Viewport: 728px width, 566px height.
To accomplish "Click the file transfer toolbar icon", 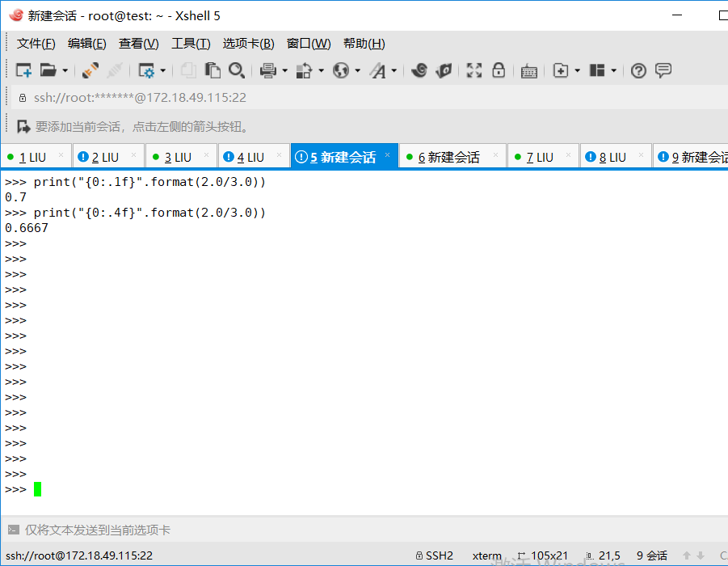I will coord(304,70).
